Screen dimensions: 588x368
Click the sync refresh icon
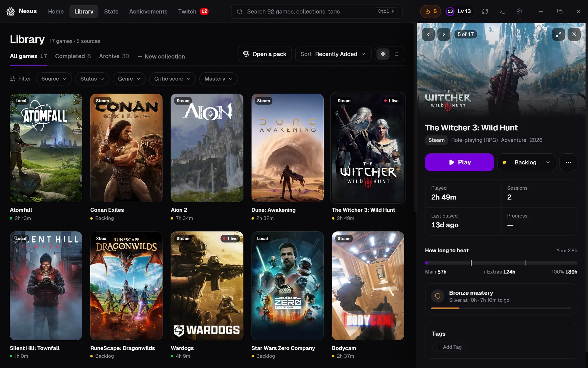(485, 11)
